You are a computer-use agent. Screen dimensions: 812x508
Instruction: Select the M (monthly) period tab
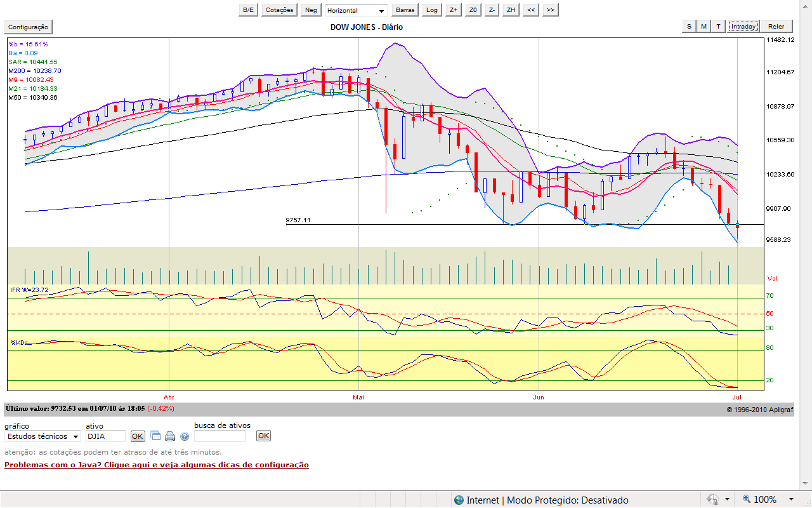point(704,26)
